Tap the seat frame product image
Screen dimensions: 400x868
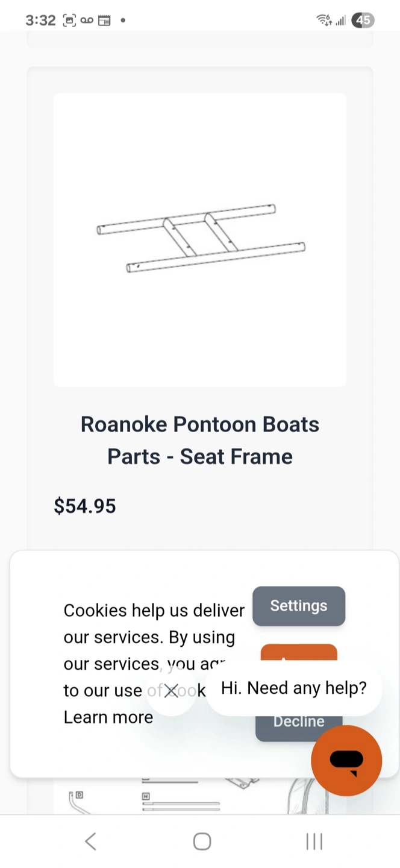click(x=200, y=239)
